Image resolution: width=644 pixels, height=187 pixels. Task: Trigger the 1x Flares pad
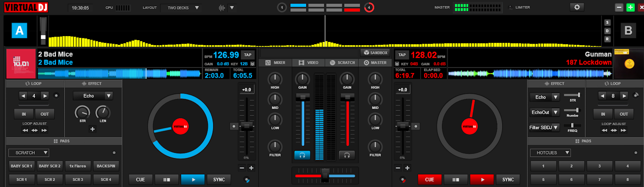(78, 166)
